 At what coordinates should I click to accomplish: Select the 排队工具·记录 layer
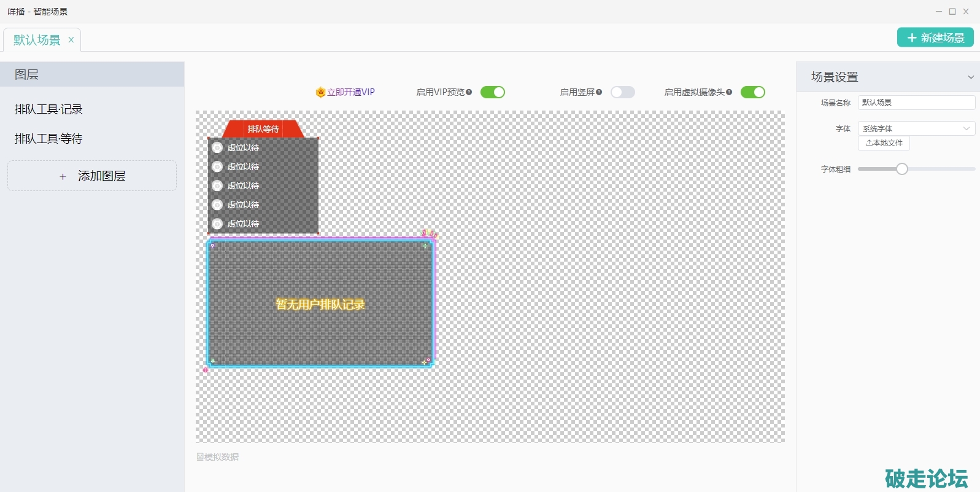[x=48, y=109]
